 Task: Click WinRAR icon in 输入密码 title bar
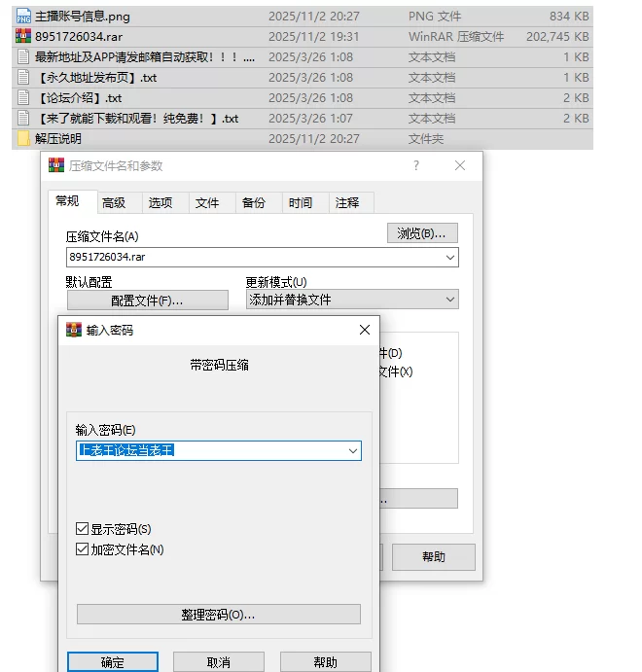(74, 330)
